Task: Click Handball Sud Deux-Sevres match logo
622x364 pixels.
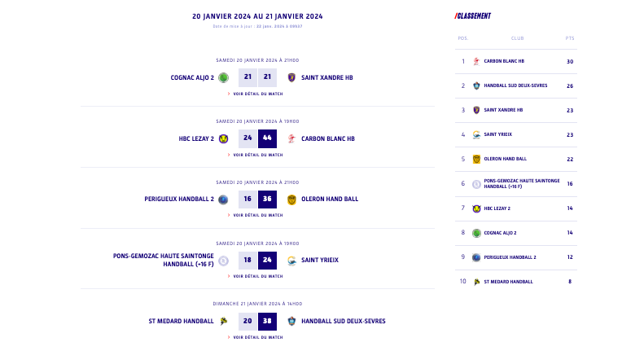Action: tap(291, 321)
